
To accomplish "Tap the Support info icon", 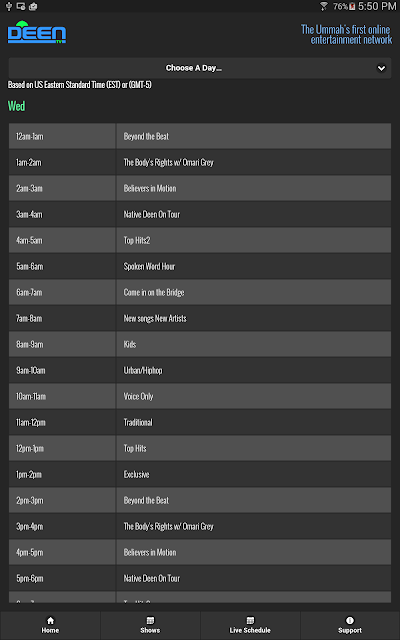I will 350,620.
